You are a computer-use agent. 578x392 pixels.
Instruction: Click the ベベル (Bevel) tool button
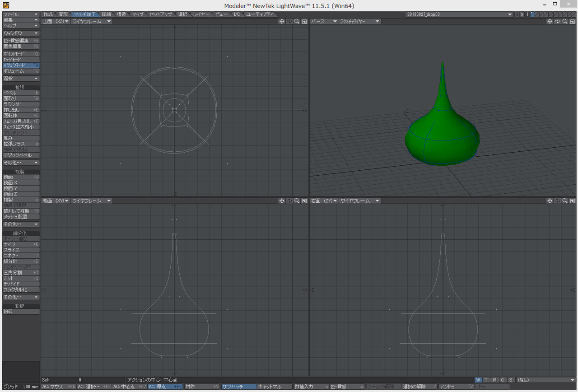pyautogui.click(x=21, y=93)
